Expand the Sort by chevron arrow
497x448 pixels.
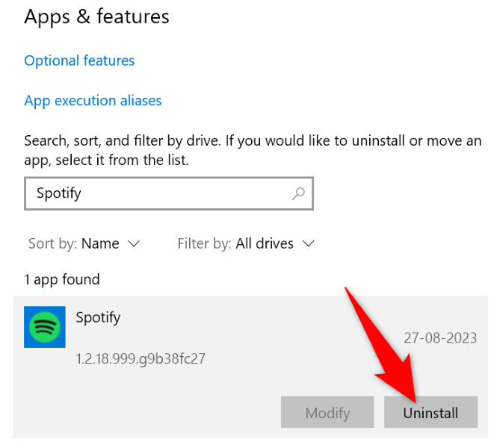click(x=135, y=243)
